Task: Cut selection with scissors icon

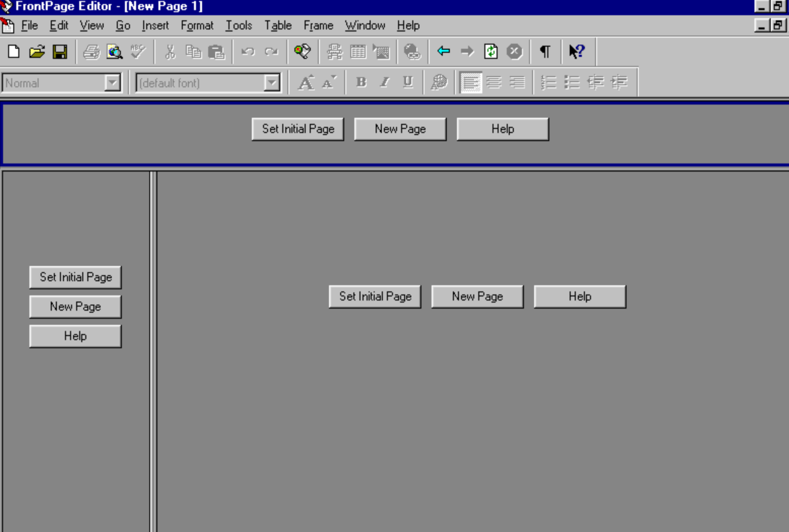Action: (170, 51)
